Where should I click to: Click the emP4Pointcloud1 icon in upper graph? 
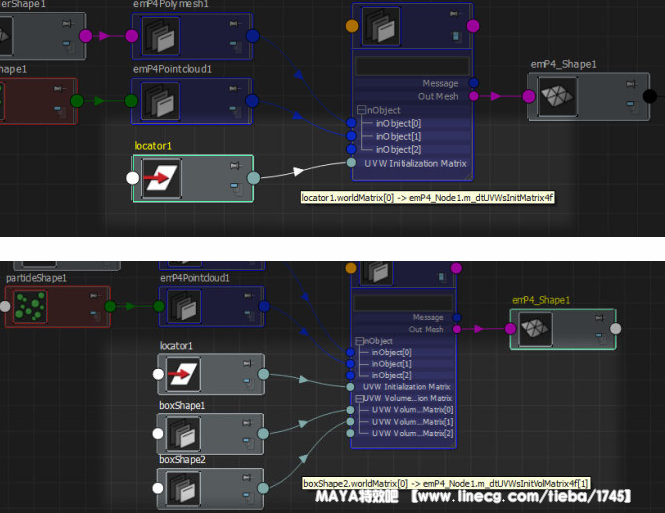coord(160,101)
